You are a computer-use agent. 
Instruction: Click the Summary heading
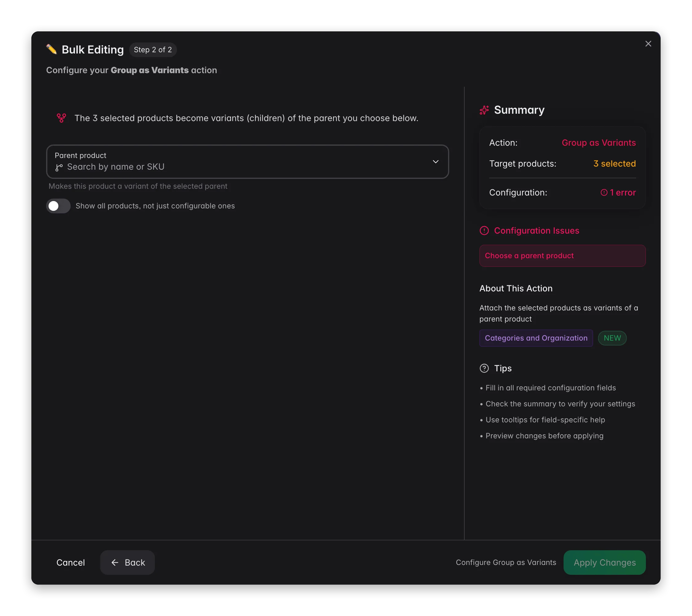pos(519,110)
